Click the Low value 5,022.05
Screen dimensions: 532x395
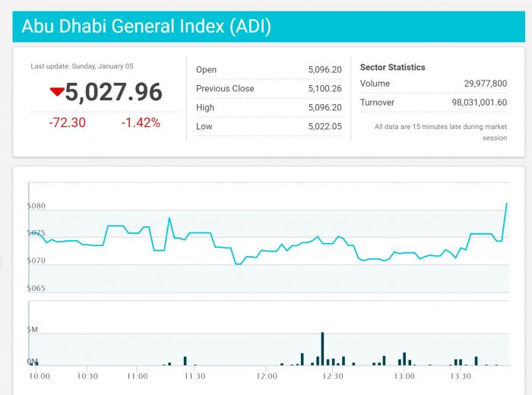(325, 127)
